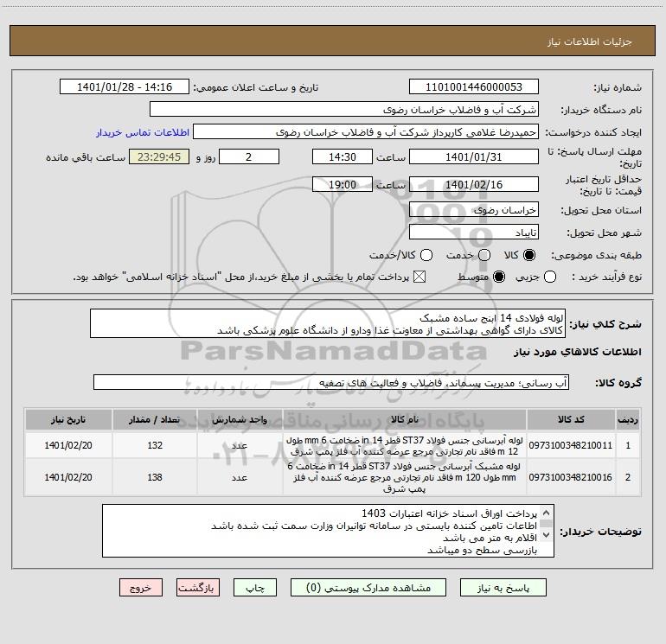Click the need number field 1101001446000053
Screen dimensions: 666x644
pyautogui.click(x=474, y=86)
